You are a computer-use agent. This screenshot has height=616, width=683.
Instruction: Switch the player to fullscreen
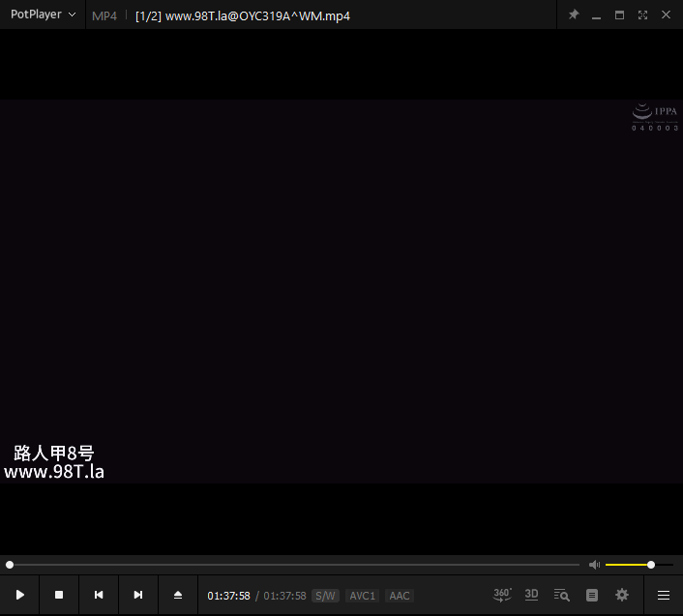[642, 15]
